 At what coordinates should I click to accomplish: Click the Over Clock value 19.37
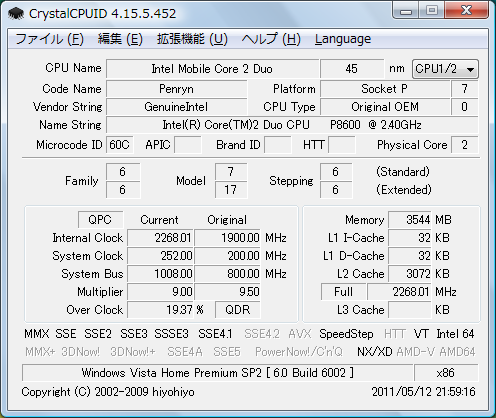[x=160, y=310]
